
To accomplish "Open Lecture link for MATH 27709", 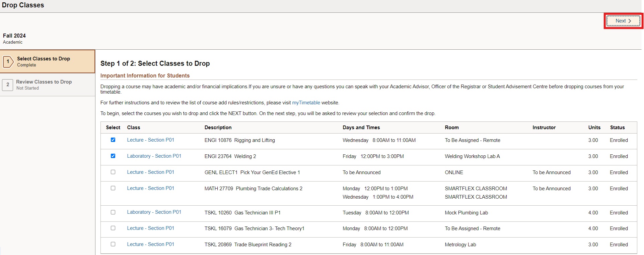I will (150, 188).
